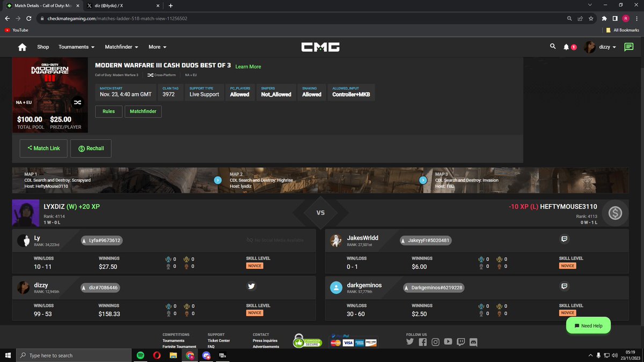
Task: Go to CMG home via house icon
Action: coord(22,47)
